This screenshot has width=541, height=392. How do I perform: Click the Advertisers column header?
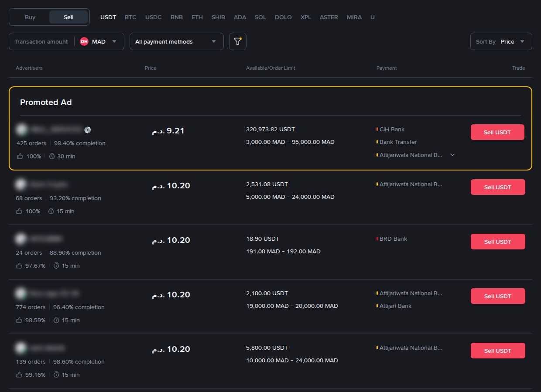(x=29, y=68)
